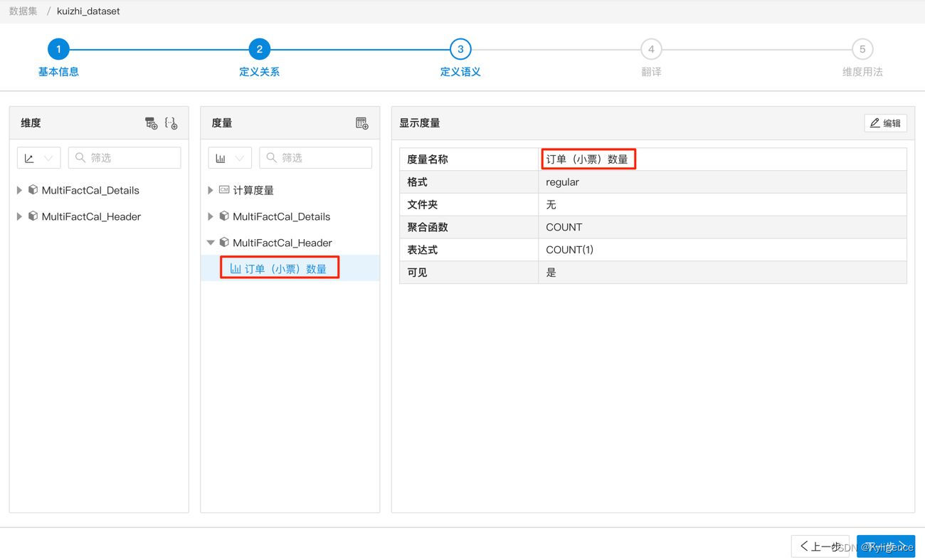
Task: Click the 可见 row label
Action: (417, 273)
